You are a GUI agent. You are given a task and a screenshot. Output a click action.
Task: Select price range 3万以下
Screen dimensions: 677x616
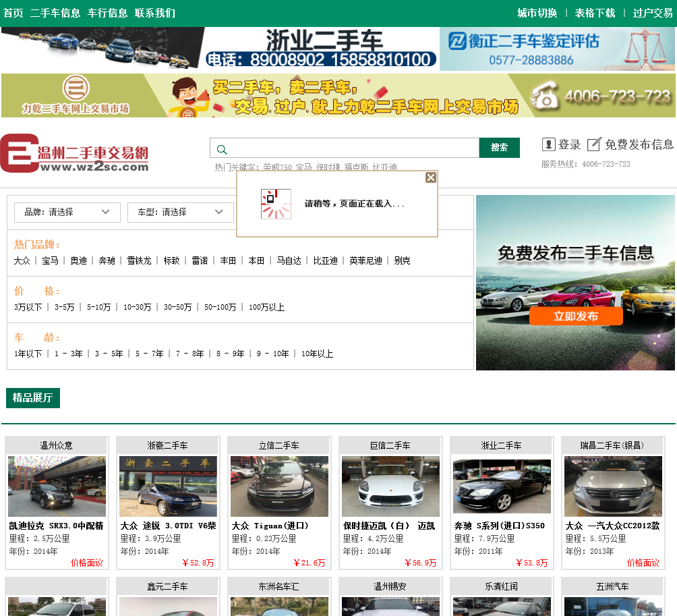(28, 307)
